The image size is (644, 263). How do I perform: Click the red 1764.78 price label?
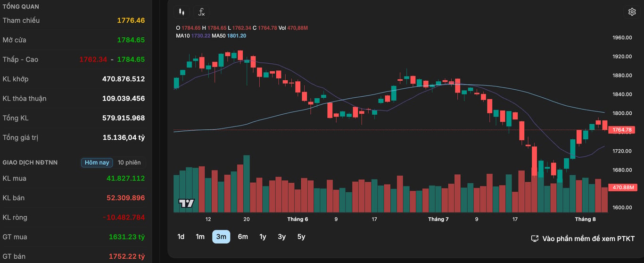coord(622,129)
